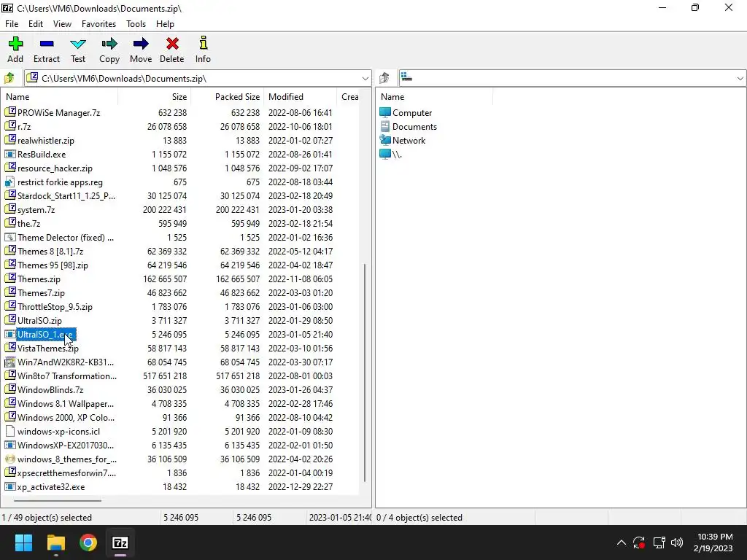Click the Test toolbar icon

(x=78, y=44)
